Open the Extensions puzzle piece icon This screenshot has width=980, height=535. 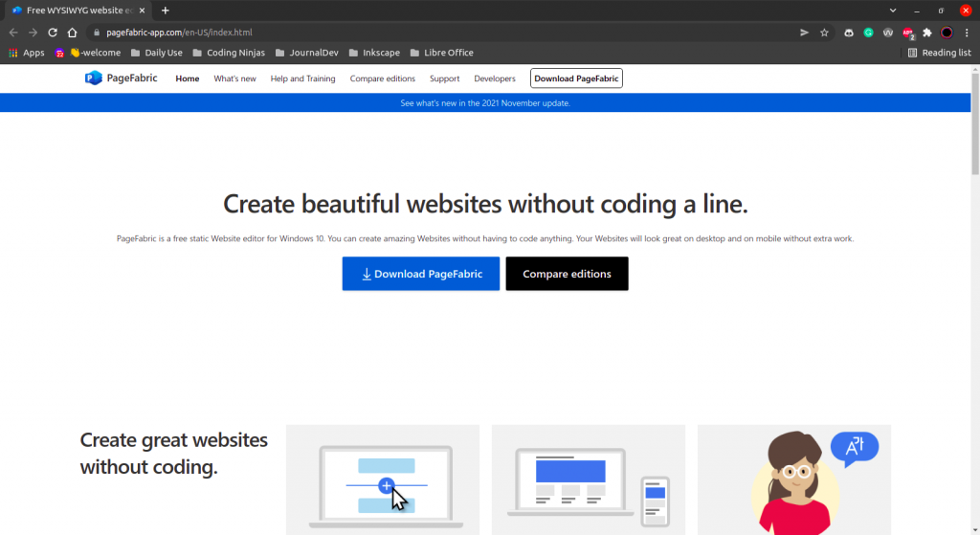[x=926, y=33]
